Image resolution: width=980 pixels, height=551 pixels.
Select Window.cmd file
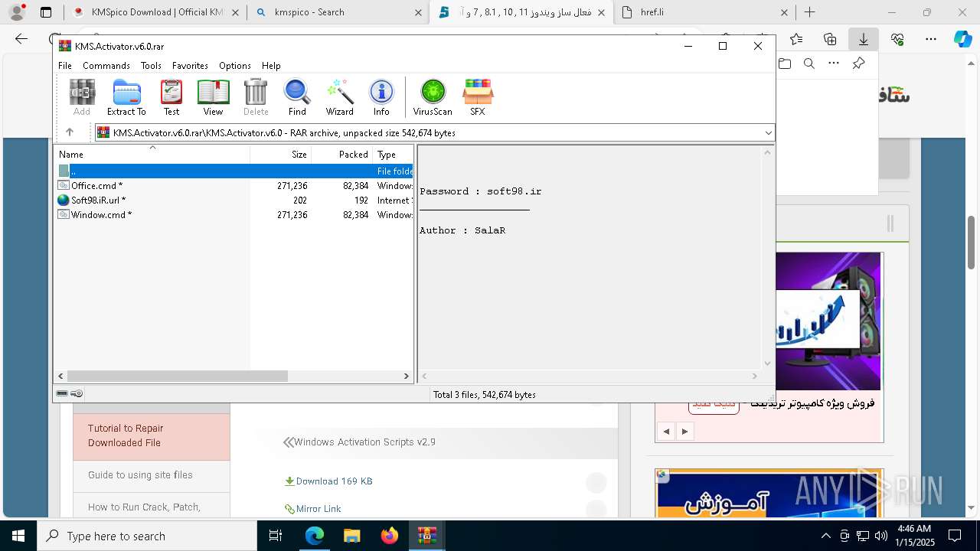click(x=101, y=215)
